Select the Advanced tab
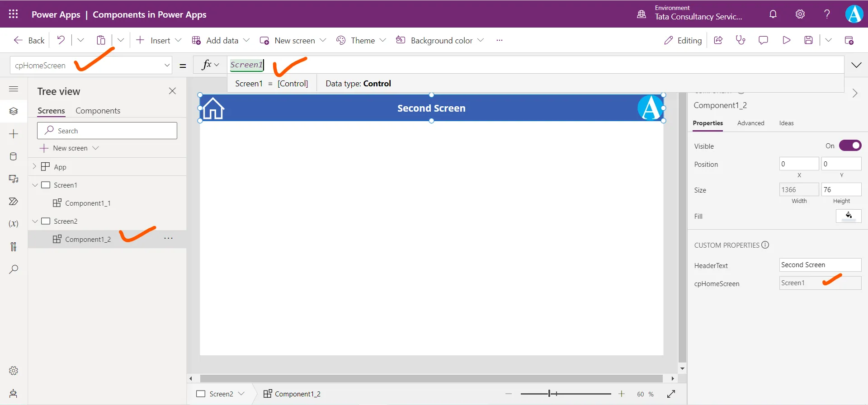Screen dimensions: 868x405 coord(750,123)
